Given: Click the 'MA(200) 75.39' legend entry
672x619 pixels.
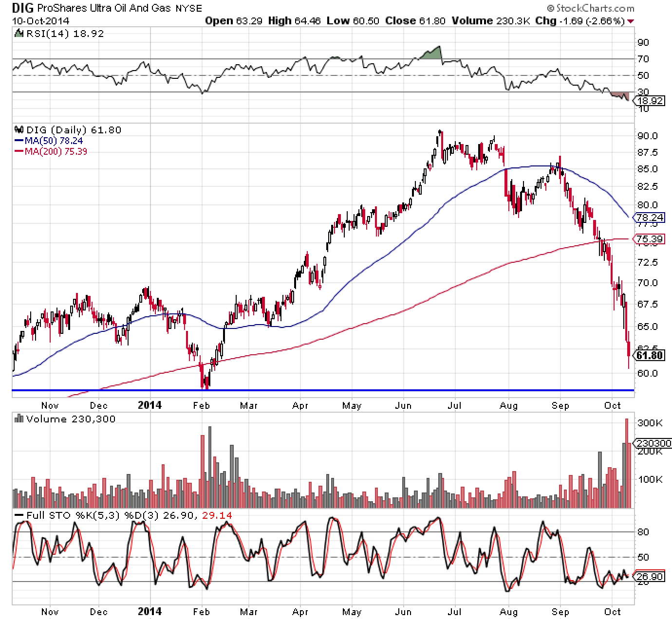Looking at the screenshot, I should pos(57,151).
